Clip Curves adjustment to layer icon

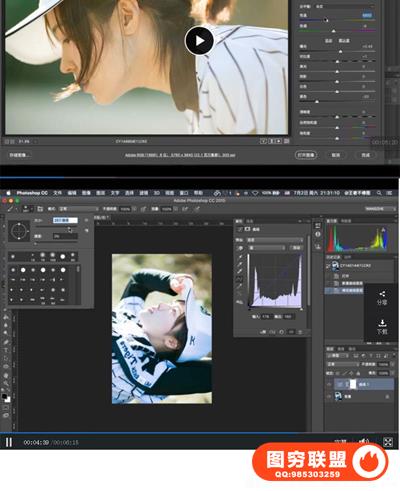coord(263,332)
